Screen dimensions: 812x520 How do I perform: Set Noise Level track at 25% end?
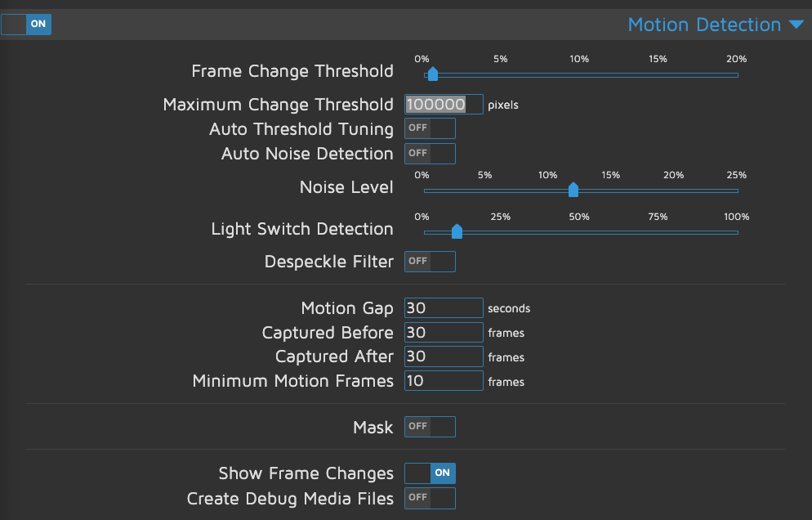point(737,191)
